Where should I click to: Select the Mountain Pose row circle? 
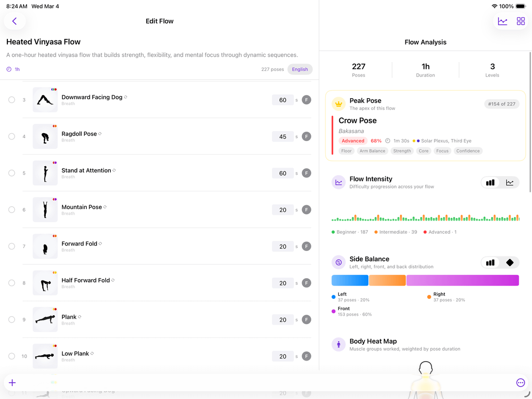pyautogui.click(x=12, y=210)
